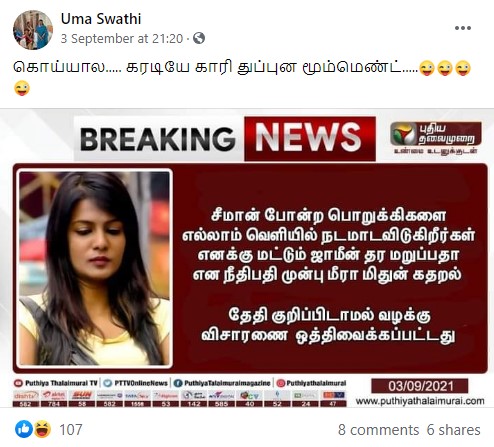Click the public globe privacy icon

coord(199,38)
